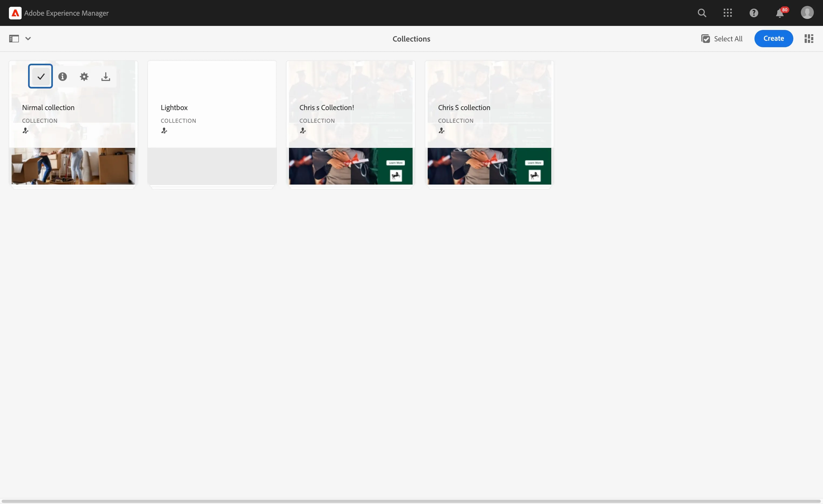Click the share icon under Lightbox

pyautogui.click(x=164, y=131)
